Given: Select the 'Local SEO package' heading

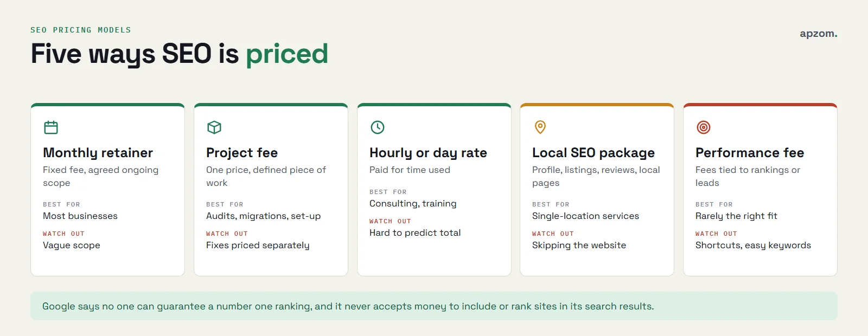Looking at the screenshot, I should pos(593,153).
